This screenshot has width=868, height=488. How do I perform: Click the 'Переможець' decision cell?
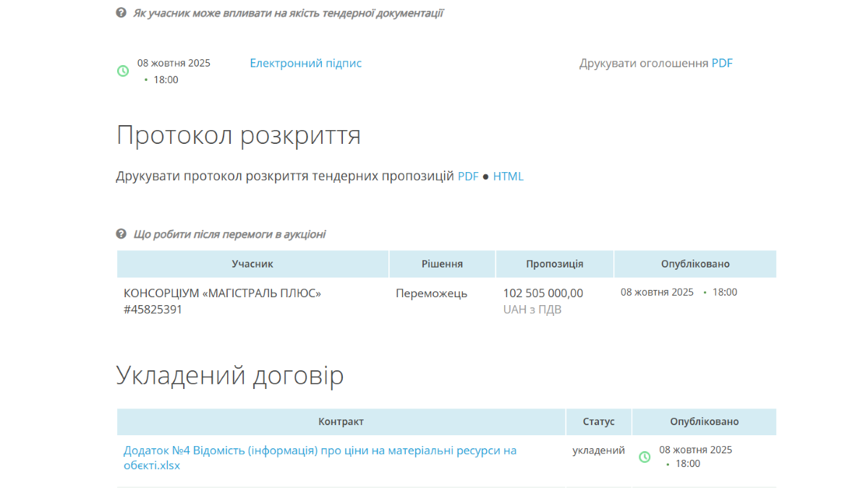[x=431, y=294]
